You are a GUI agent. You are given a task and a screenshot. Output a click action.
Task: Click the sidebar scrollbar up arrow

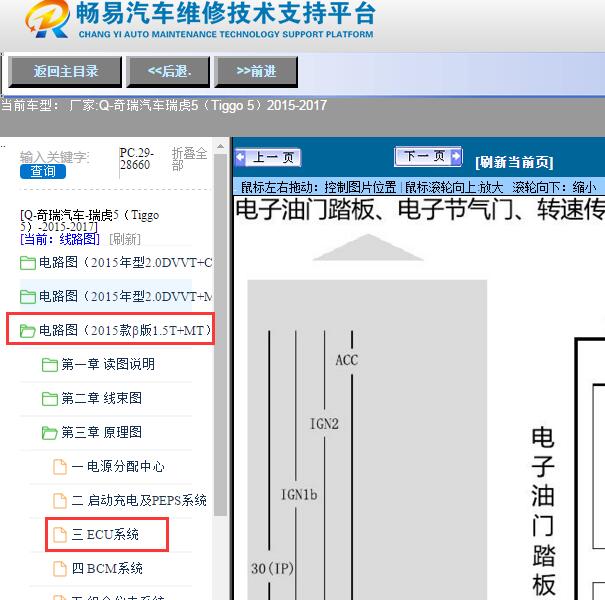[220, 147]
